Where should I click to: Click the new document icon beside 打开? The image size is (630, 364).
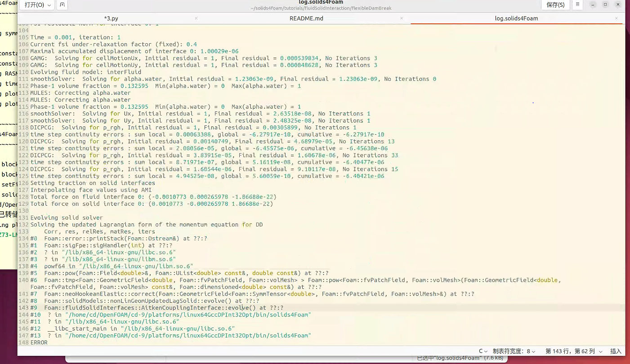[x=62, y=5]
